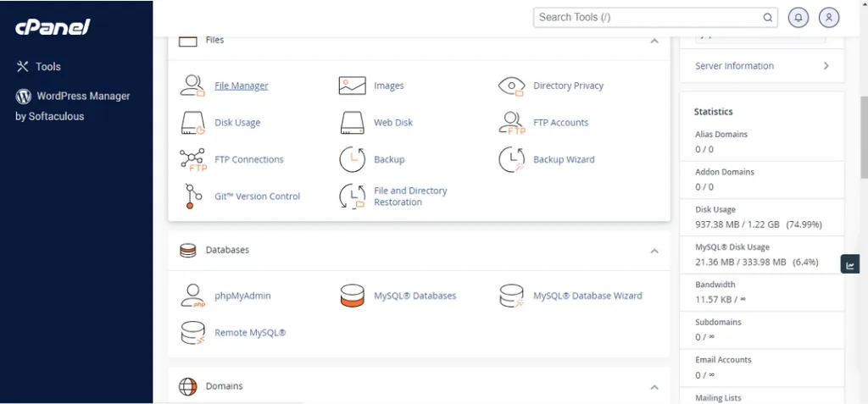Viewport: 868px width, 404px height.
Task: Open the Server Information link
Action: tap(734, 66)
